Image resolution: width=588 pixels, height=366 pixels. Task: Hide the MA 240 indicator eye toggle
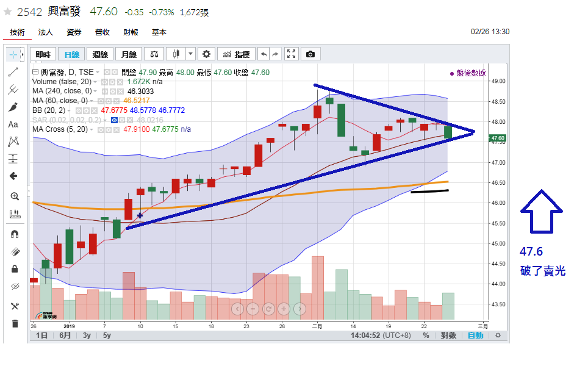[105, 91]
